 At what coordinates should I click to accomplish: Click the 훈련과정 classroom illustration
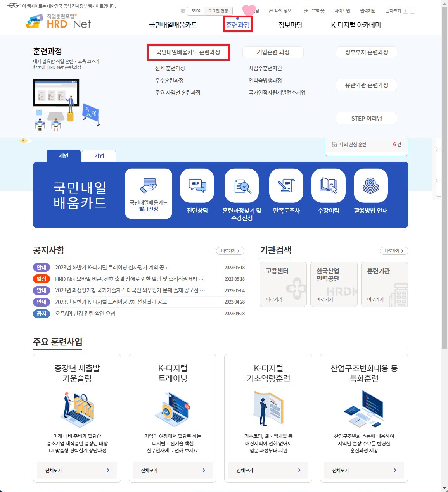[66, 104]
